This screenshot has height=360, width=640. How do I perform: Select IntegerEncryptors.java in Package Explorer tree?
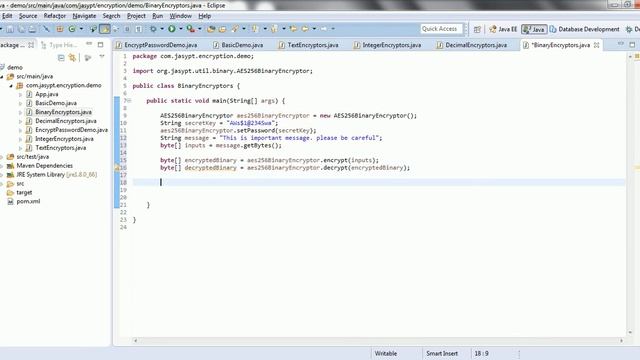64,139
